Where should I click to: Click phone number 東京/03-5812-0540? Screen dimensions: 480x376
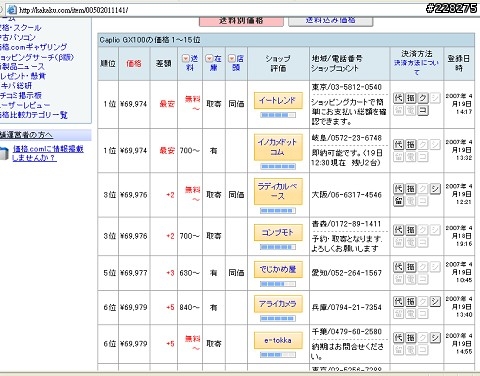[x=346, y=87]
